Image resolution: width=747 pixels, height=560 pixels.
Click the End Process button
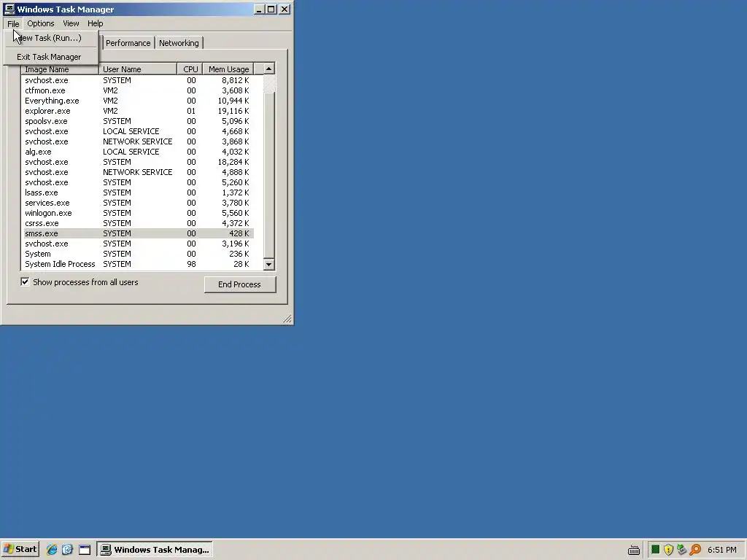coord(239,284)
